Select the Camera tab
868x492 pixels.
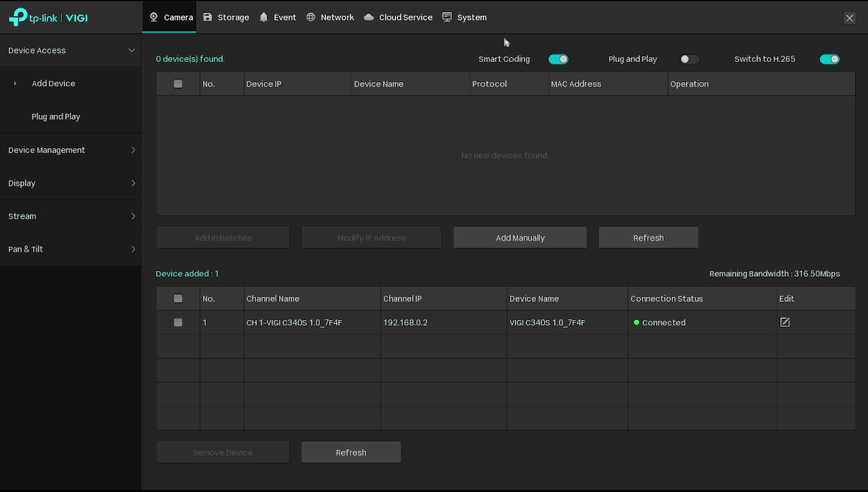[171, 17]
